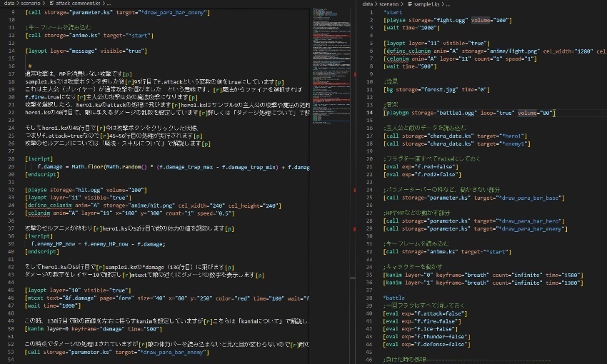The image size is (607, 364).
Task: Click define_celanim 'anime/hit.png' line
Action: 154,206
